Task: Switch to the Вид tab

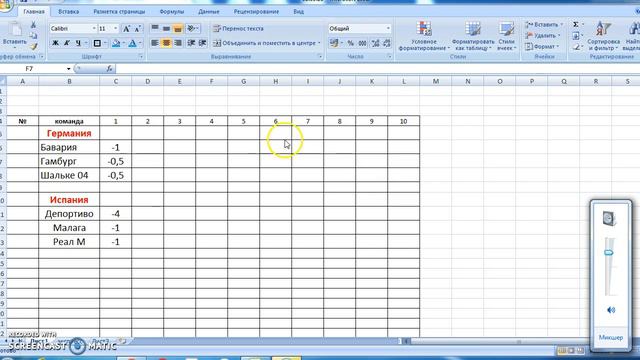Action: tap(298, 12)
